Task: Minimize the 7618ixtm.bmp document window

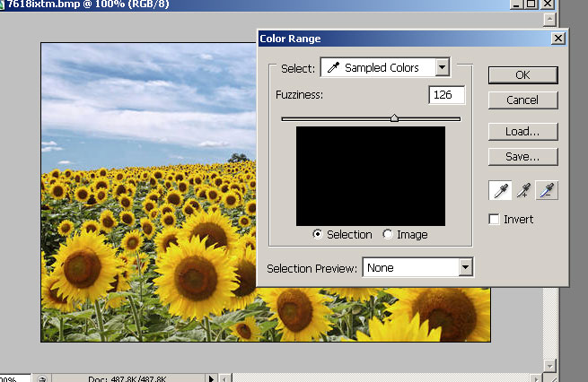Action: (517, 4)
